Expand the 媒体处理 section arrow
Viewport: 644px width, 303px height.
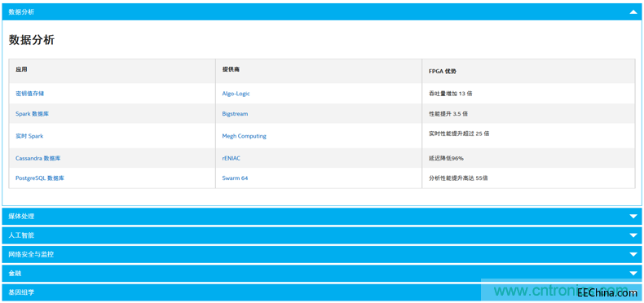pos(633,217)
